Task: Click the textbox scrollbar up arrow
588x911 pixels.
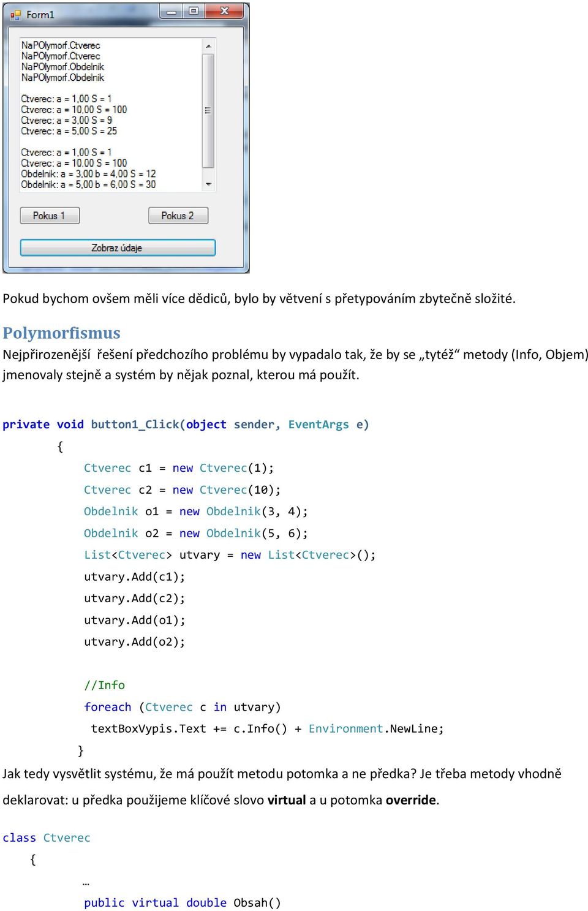Action: [x=208, y=46]
